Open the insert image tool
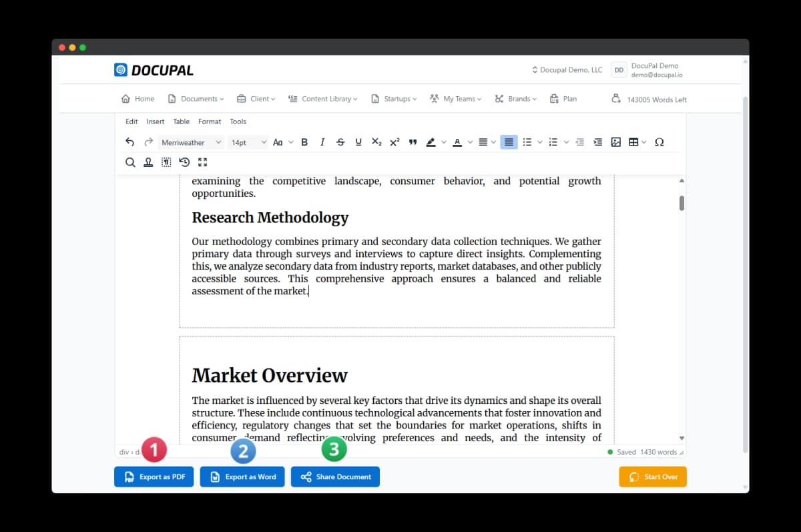The height and width of the screenshot is (532, 801). [x=615, y=142]
